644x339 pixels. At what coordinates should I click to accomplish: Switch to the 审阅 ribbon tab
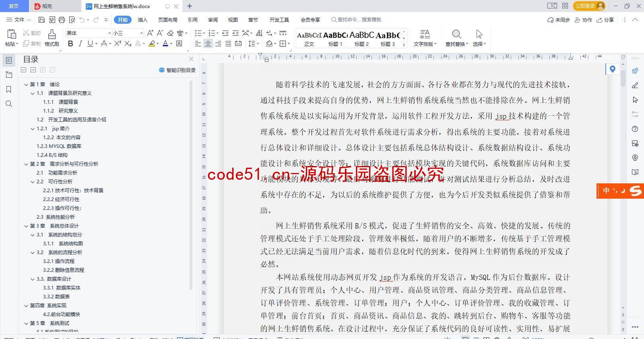[213, 20]
